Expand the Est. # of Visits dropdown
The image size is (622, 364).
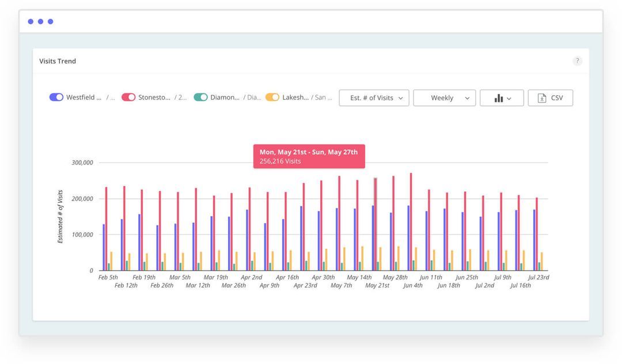[373, 97]
